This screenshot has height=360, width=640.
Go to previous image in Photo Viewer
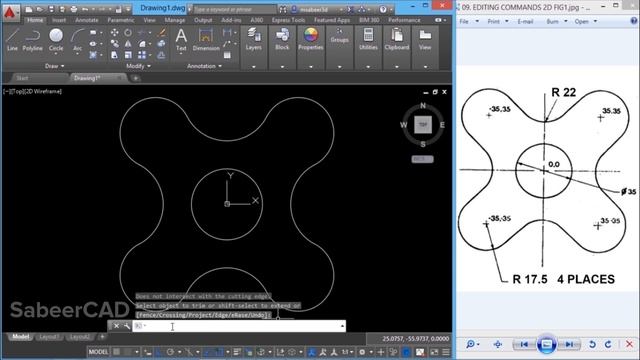pyautogui.click(x=524, y=344)
